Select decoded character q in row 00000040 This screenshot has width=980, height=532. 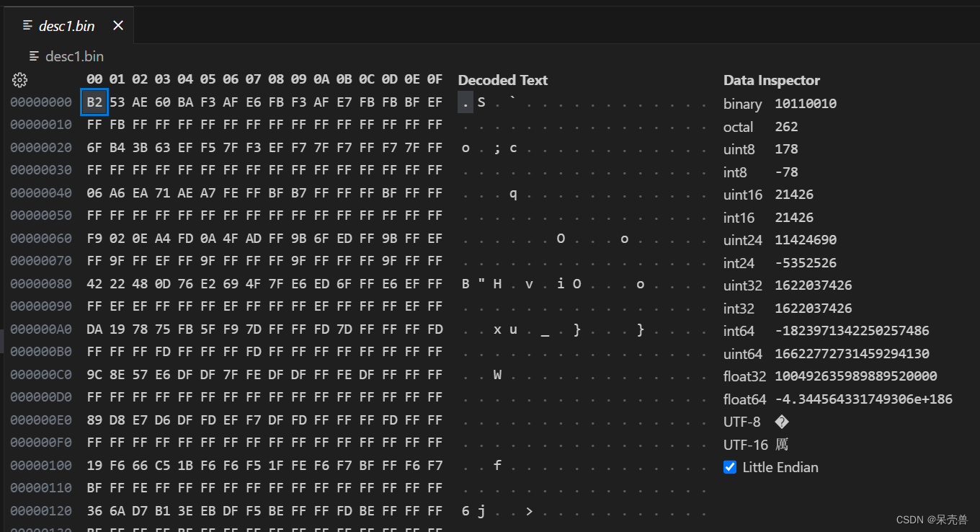pos(513,193)
